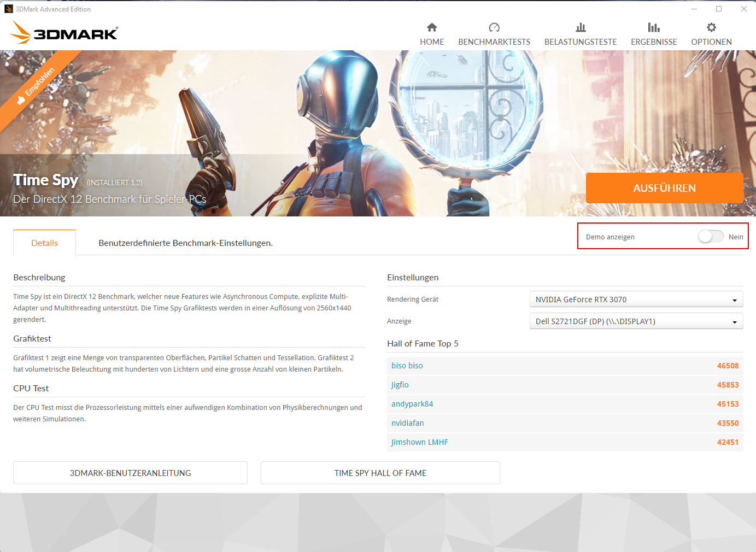Click the Ergebnisse results chart icon
The height and width of the screenshot is (552, 756).
pyautogui.click(x=654, y=27)
